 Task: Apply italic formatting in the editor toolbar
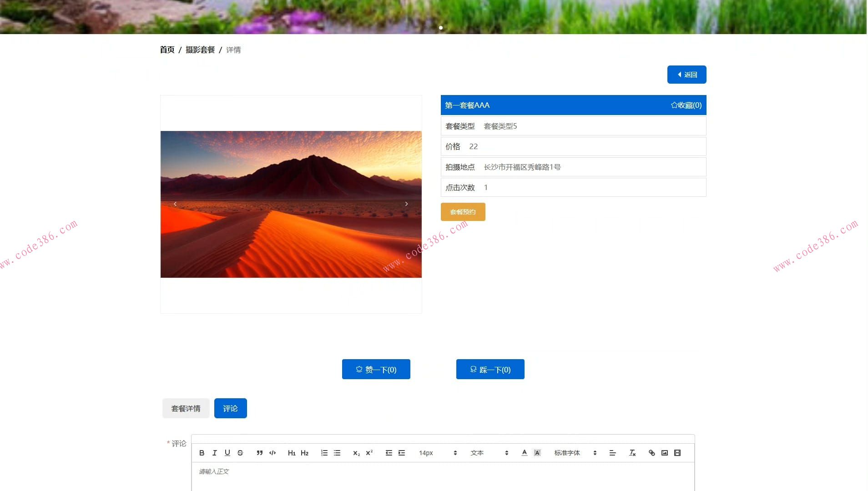pyautogui.click(x=214, y=452)
